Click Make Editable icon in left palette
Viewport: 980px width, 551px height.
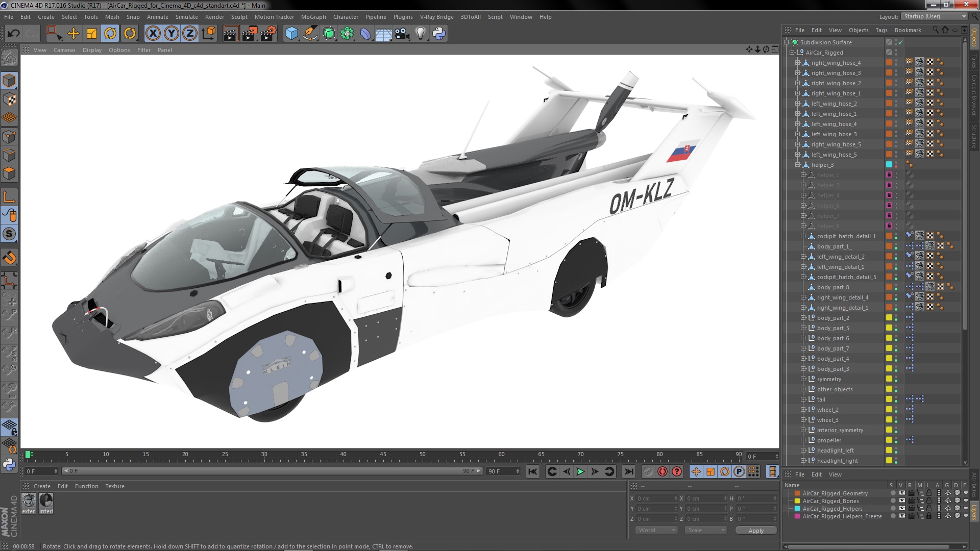pyautogui.click(x=9, y=57)
